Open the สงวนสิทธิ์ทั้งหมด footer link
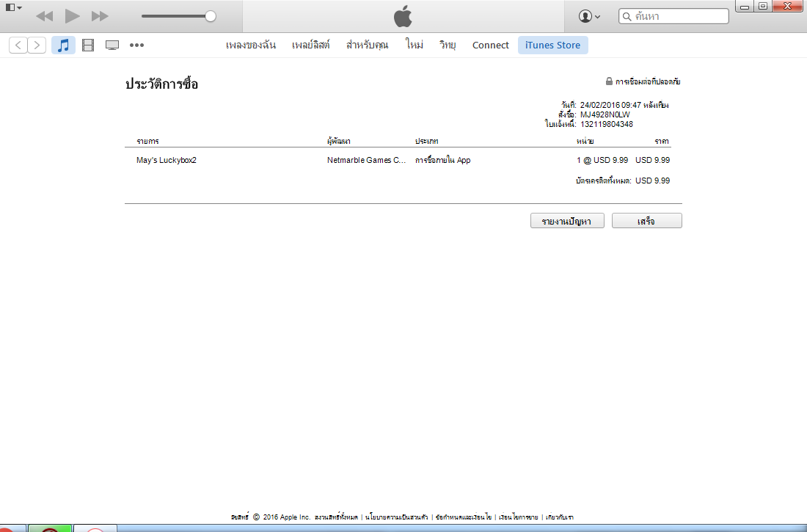 click(x=336, y=517)
